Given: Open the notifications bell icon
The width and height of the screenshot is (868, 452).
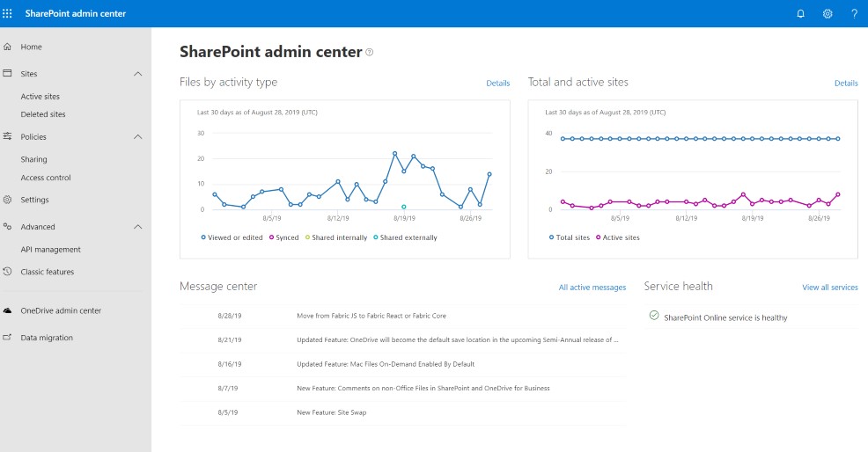Looking at the screenshot, I should [x=800, y=14].
